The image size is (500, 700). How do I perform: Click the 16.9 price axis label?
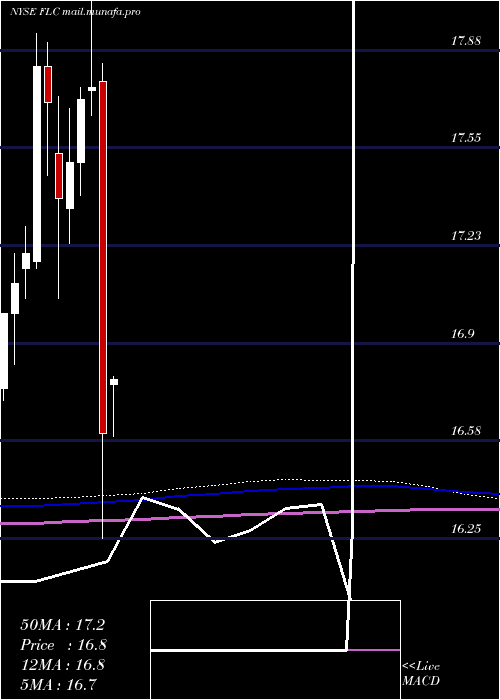(462, 334)
